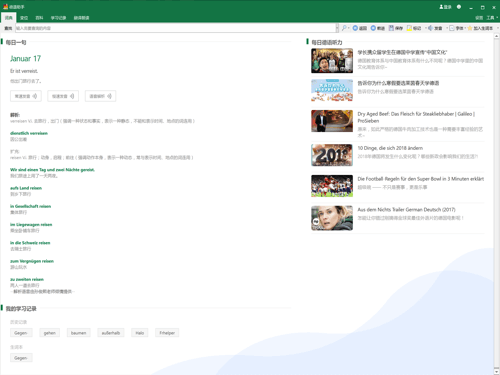Viewport: 500px width, 375px height.
Task: Click the font size page icon in toolbar
Action: [452, 28]
